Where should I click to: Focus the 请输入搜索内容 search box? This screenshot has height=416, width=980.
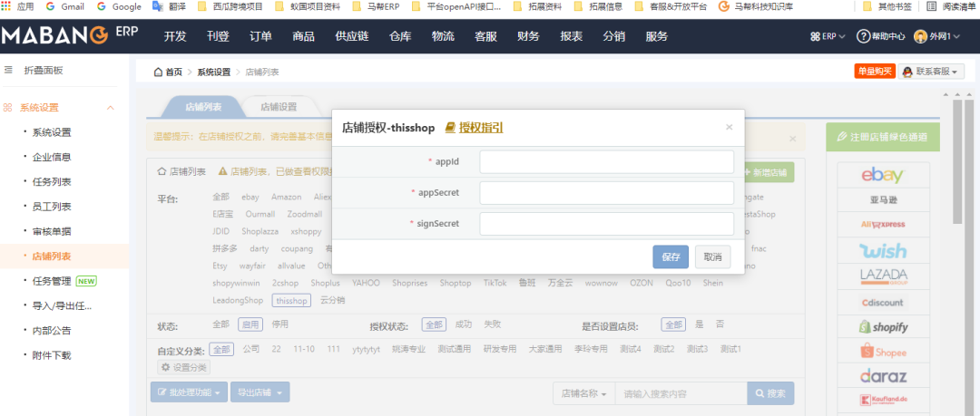pos(681,393)
